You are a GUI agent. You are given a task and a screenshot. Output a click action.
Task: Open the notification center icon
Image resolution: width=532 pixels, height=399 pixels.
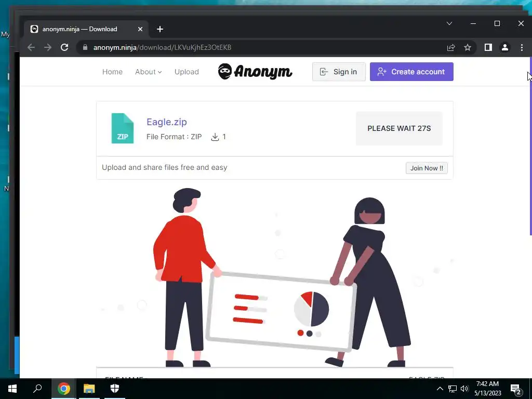click(516, 390)
